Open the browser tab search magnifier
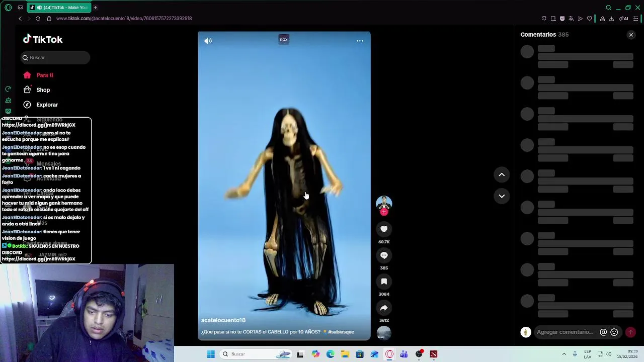644x362 pixels. click(608, 8)
